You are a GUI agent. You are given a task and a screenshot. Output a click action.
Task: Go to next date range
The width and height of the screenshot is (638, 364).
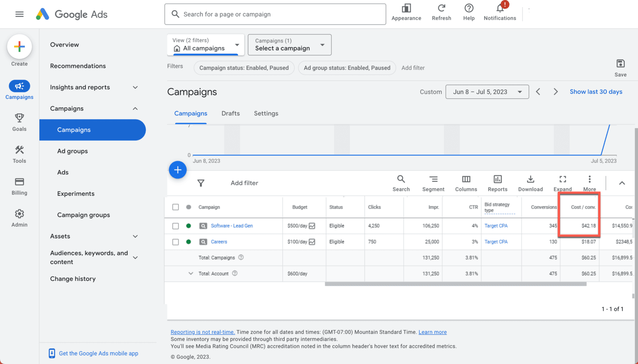[x=556, y=92]
